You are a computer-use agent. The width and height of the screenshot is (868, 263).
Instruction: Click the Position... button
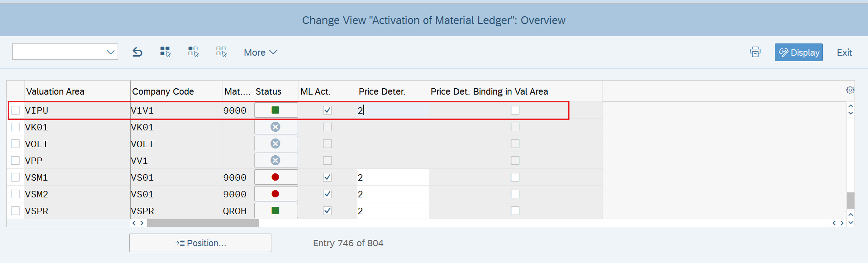200,243
